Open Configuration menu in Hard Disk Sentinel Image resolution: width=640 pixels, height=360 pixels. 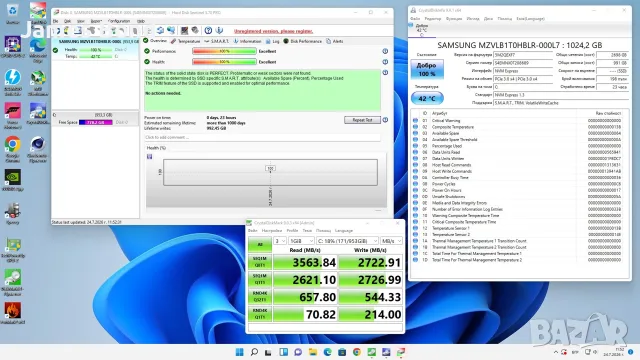119,21
